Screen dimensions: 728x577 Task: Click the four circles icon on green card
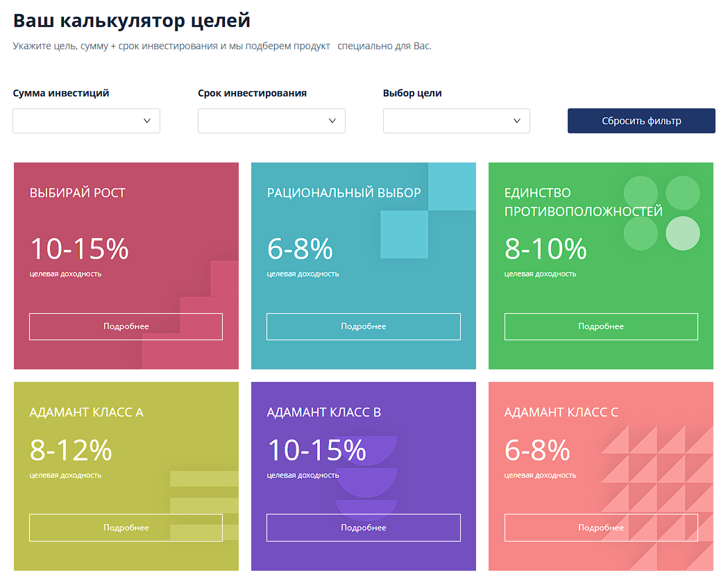pos(661,213)
